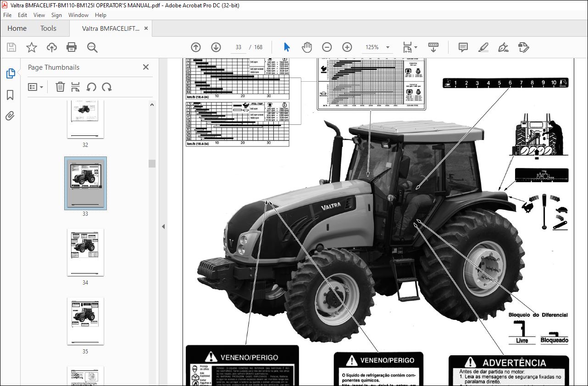The image size is (588, 386).
Task: Show the Bookmarks panel
Action: click(x=10, y=95)
